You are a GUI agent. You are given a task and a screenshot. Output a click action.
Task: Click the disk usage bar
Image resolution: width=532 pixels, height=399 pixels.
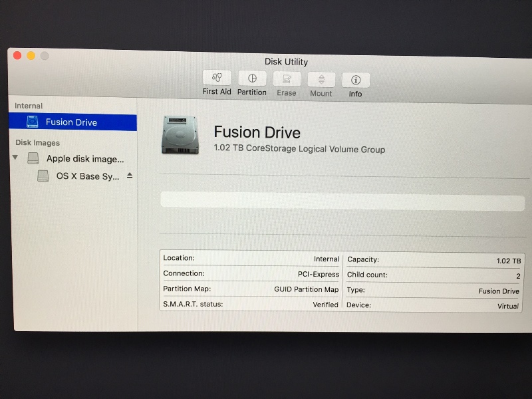tap(342, 201)
